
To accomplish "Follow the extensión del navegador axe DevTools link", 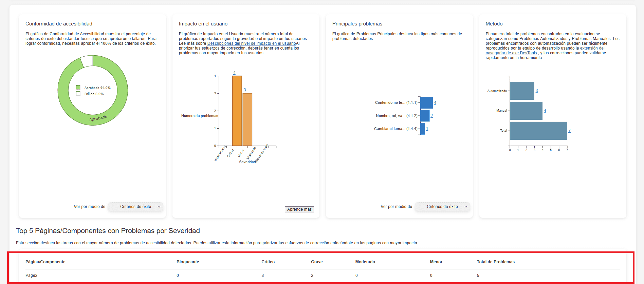I will pyautogui.click(x=592, y=48).
